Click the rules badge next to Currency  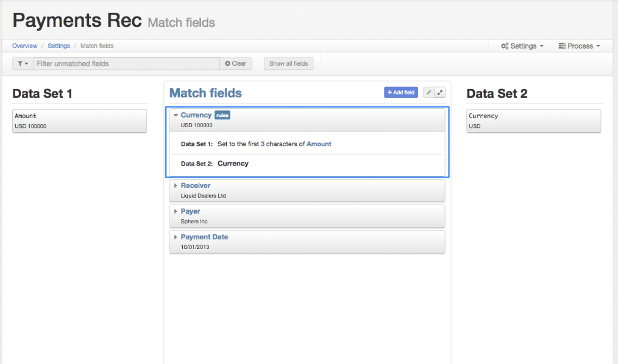[222, 115]
